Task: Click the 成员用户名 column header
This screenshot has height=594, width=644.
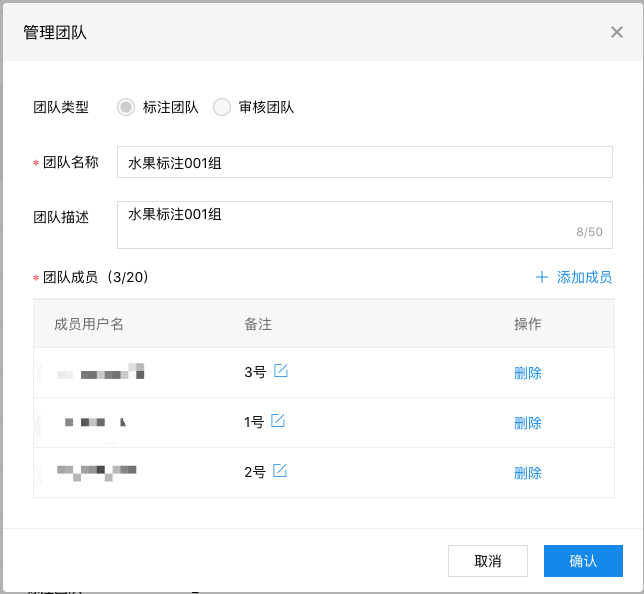Action: tap(89, 324)
